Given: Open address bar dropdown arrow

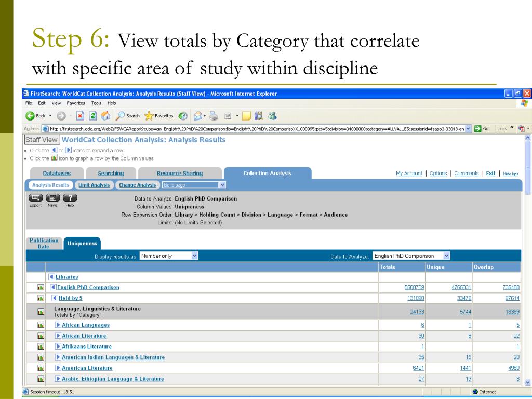Looking at the screenshot, I should (468, 129).
